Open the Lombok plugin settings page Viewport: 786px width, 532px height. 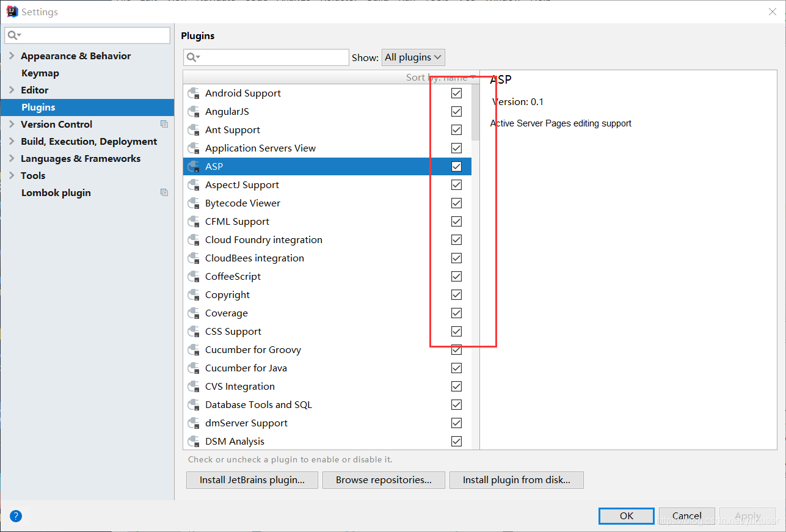(56, 192)
